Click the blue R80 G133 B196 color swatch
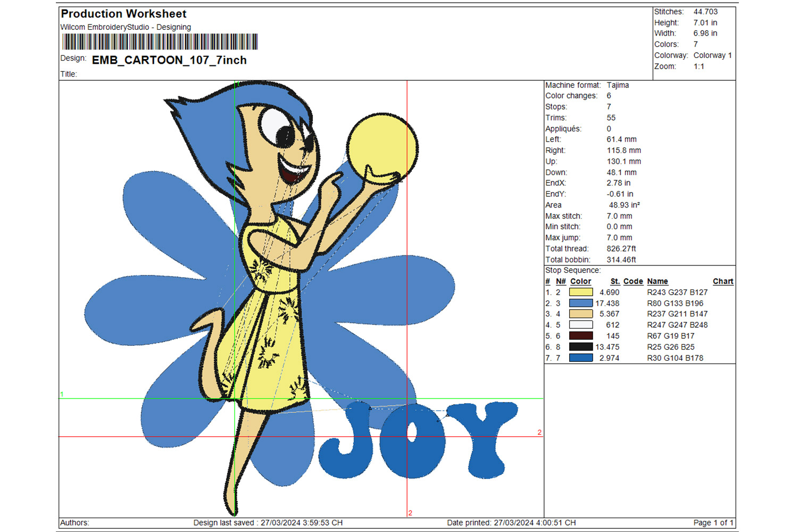 (581, 303)
